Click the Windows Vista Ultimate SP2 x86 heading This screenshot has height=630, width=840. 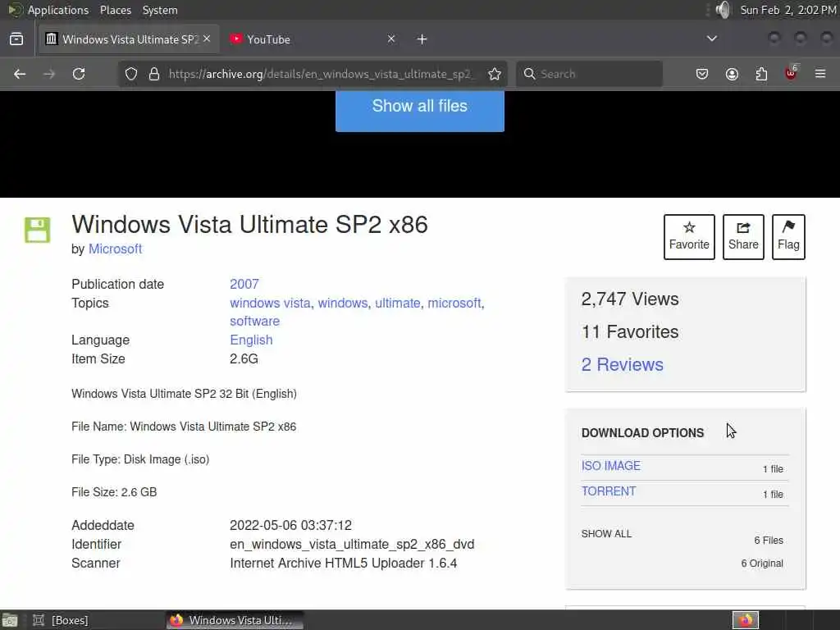pyautogui.click(x=249, y=225)
